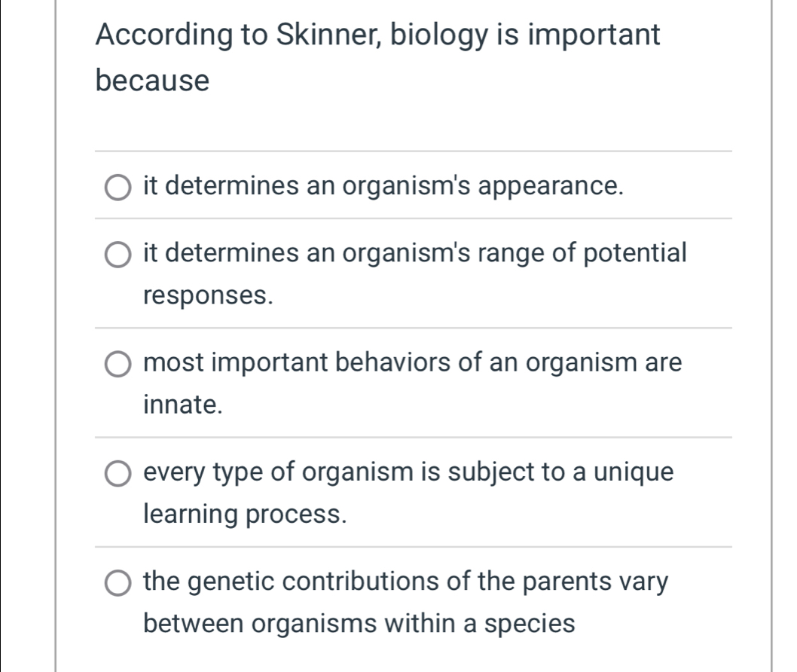Click the question heading "According to Skinner, biology is important"
Image resolution: width=797 pixels, height=672 pixels.
pyautogui.click(x=379, y=35)
